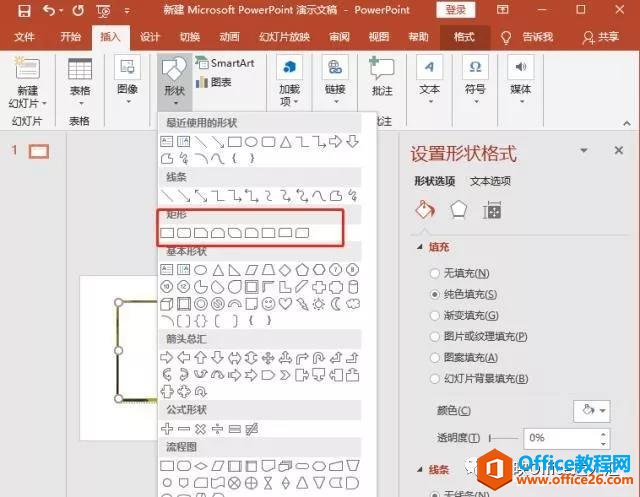640x497 pixels.
Task: Pick the moon shape in basic shapes
Action: click(336, 304)
